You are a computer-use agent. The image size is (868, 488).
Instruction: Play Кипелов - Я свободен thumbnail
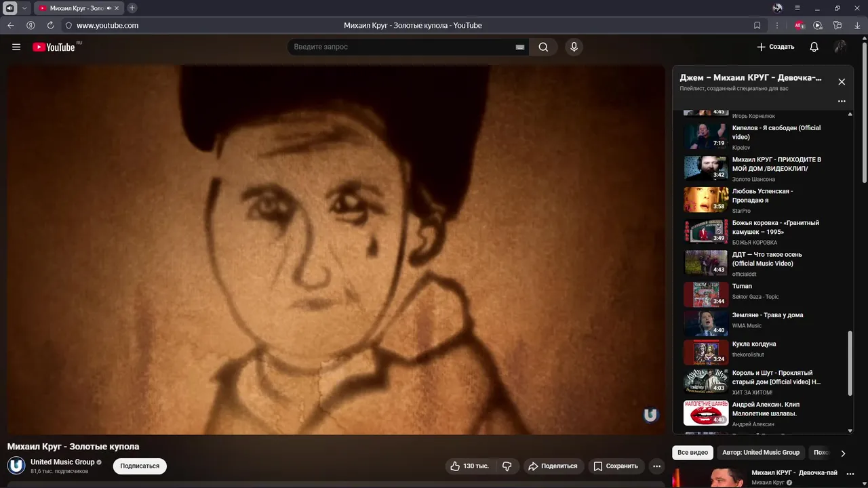706,136
